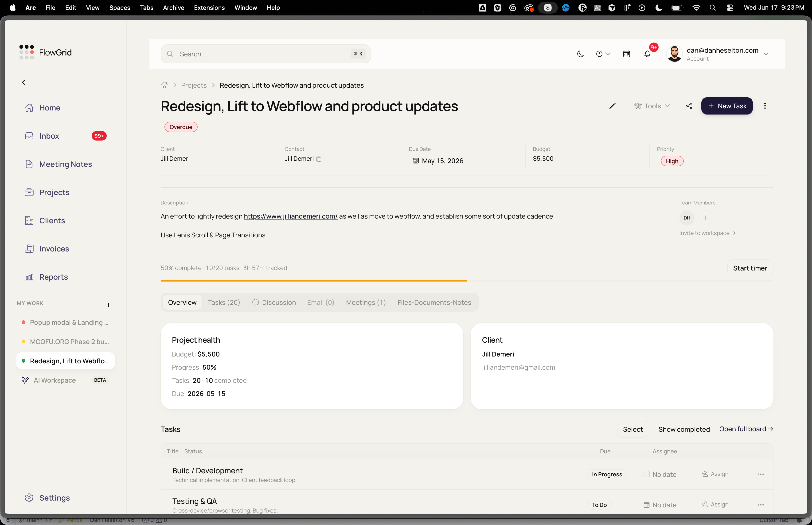
Task: Open the Tools dropdown
Action: pos(652,106)
